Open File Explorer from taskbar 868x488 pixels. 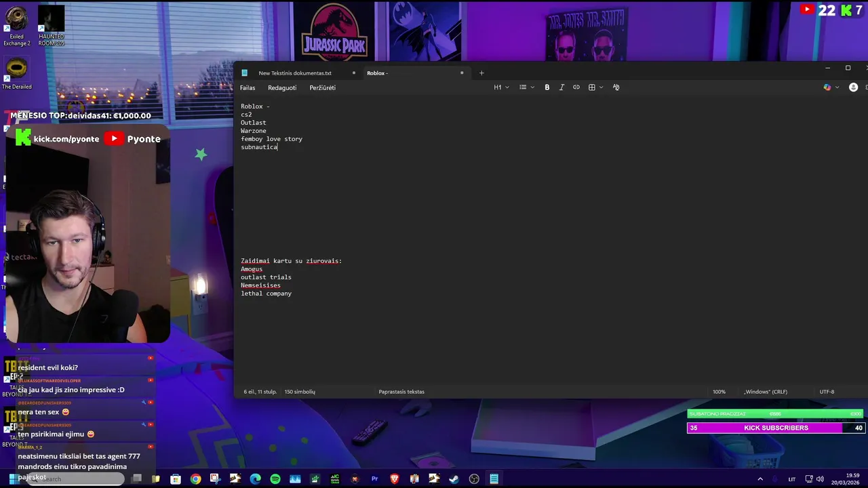tap(155, 479)
